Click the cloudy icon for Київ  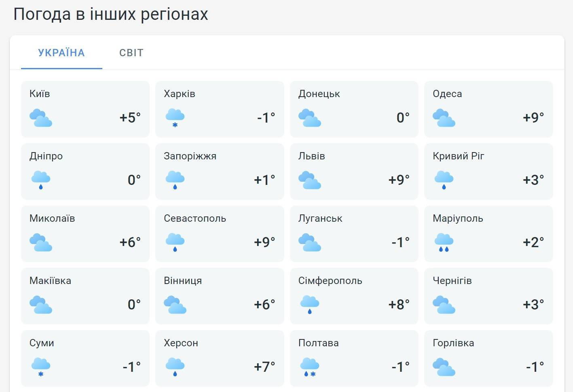[x=41, y=118]
